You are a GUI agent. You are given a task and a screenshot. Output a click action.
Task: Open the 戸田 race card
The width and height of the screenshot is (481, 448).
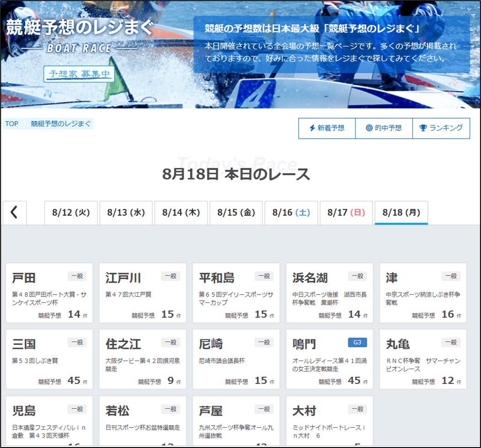coord(49,293)
